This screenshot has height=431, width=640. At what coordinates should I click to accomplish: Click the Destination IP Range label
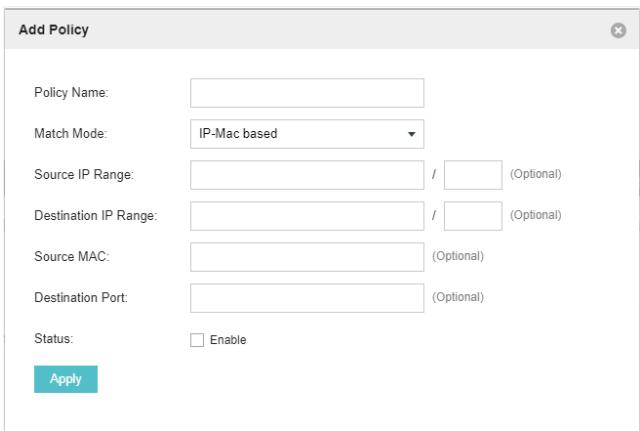(96, 216)
